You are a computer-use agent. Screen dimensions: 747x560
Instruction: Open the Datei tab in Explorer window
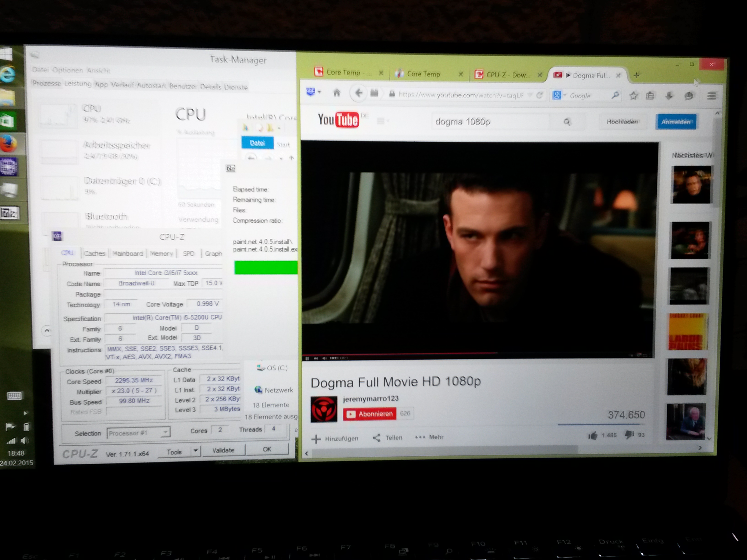(x=257, y=143)
